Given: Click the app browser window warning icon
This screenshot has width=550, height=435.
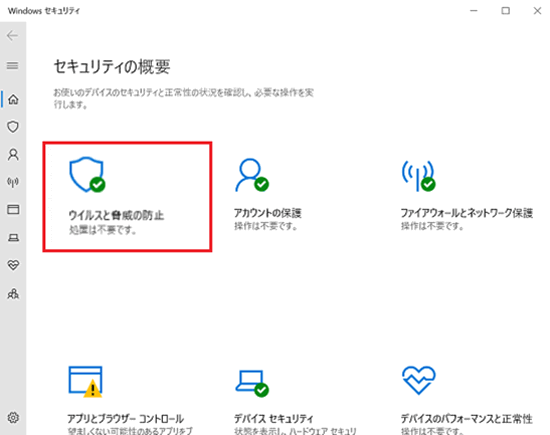Looking at the screenshot, I should click(86, 382).
